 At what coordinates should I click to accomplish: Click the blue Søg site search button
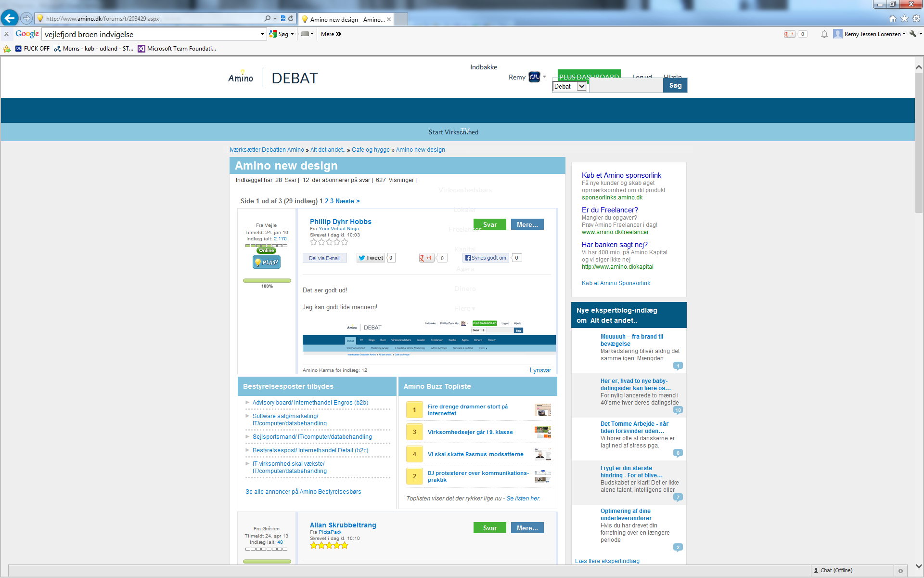(x=675, y=85)
